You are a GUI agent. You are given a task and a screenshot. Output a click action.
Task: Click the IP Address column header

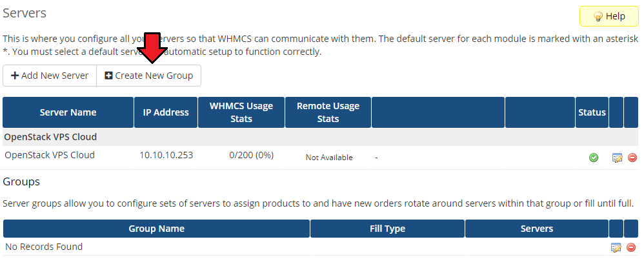[166, 112]
